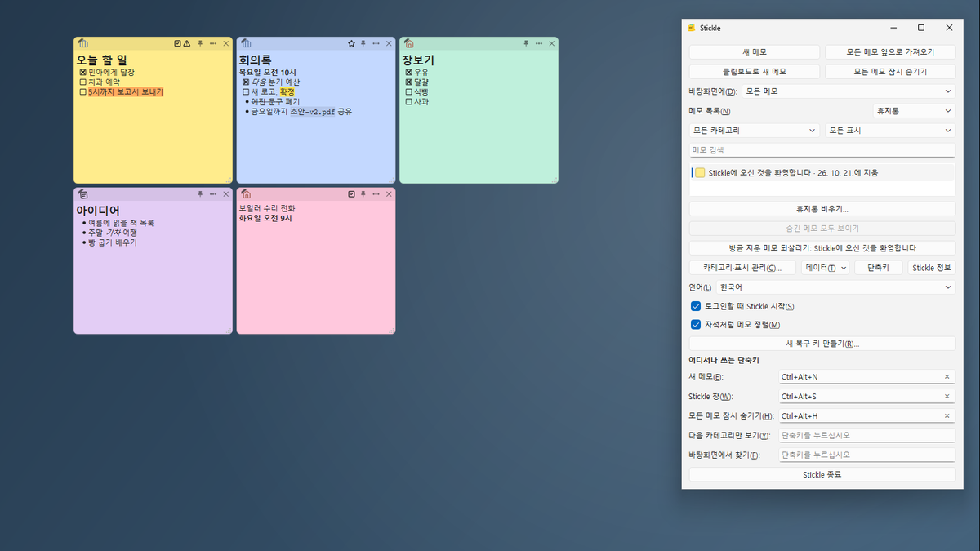The image size is (980, 551).
Task: Open the three-dot menu on the 장보기 note
Action: (539, 43)
